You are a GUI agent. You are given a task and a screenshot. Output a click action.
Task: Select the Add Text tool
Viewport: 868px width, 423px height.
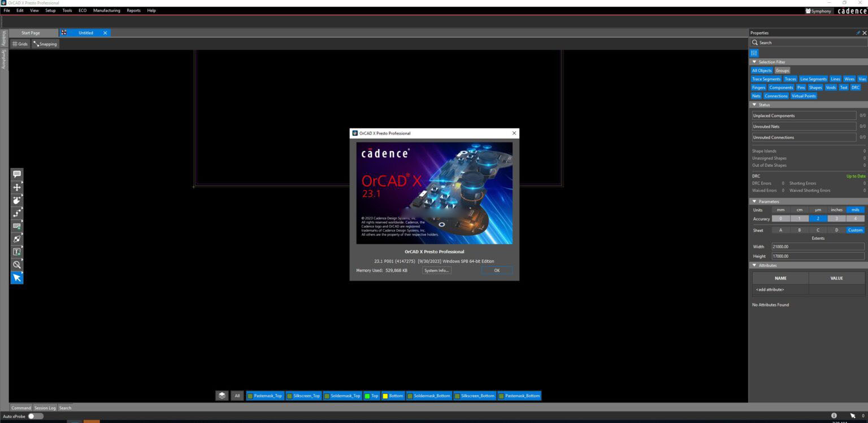17,252
